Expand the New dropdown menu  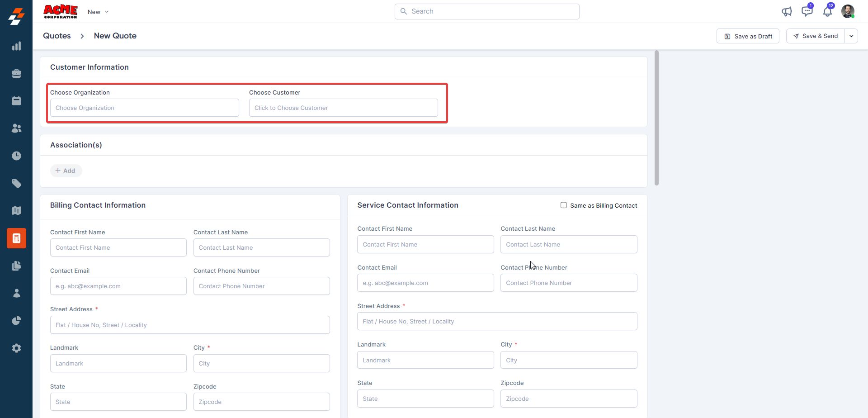(x=98, y=12)
